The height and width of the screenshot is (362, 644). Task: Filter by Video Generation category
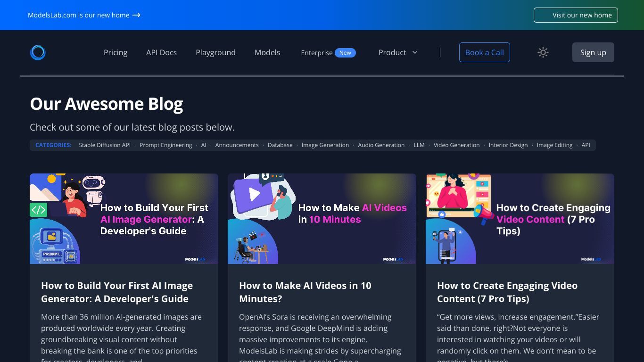(x=457, y=145)
